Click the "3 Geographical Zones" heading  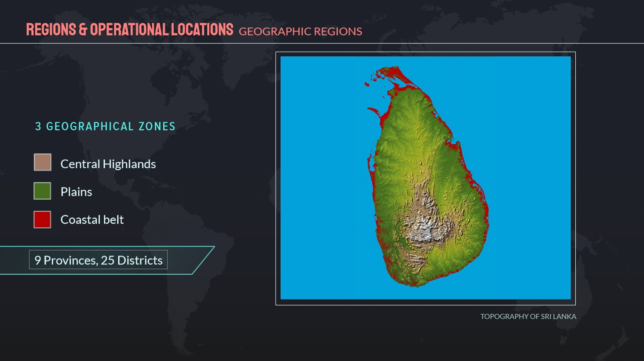(x=105, y=126)
